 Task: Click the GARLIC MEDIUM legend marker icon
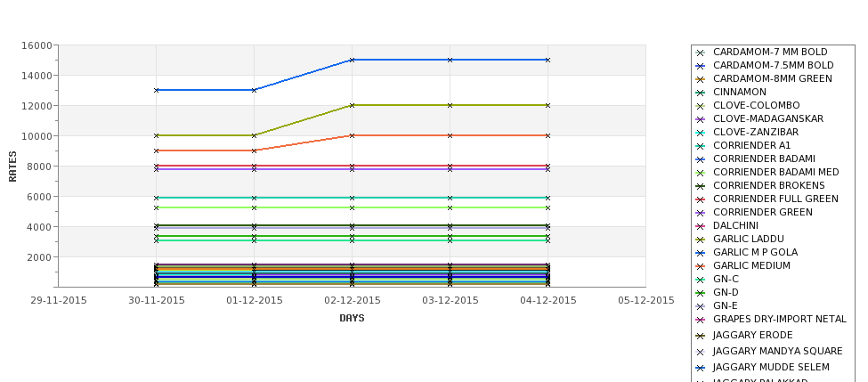701,267
